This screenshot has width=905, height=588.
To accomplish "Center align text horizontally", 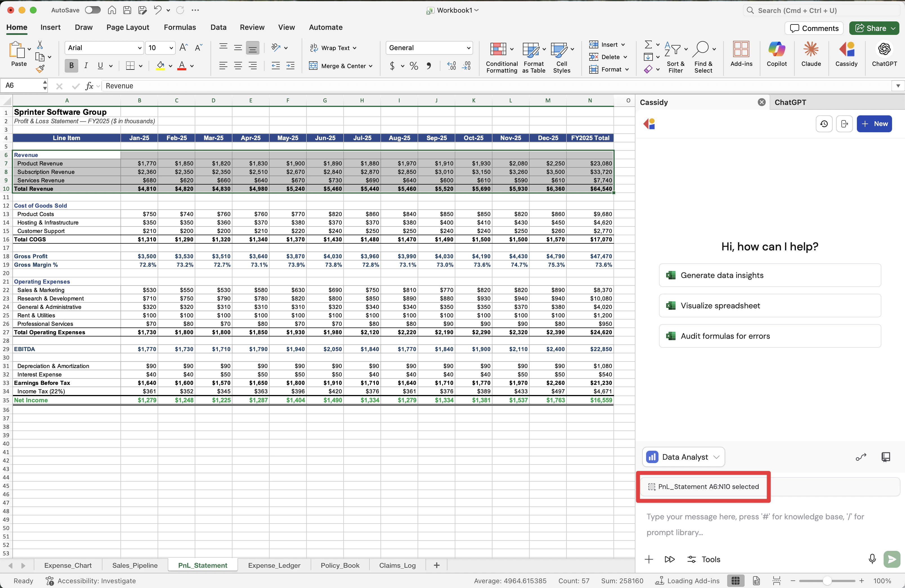I will coord(238,66).
